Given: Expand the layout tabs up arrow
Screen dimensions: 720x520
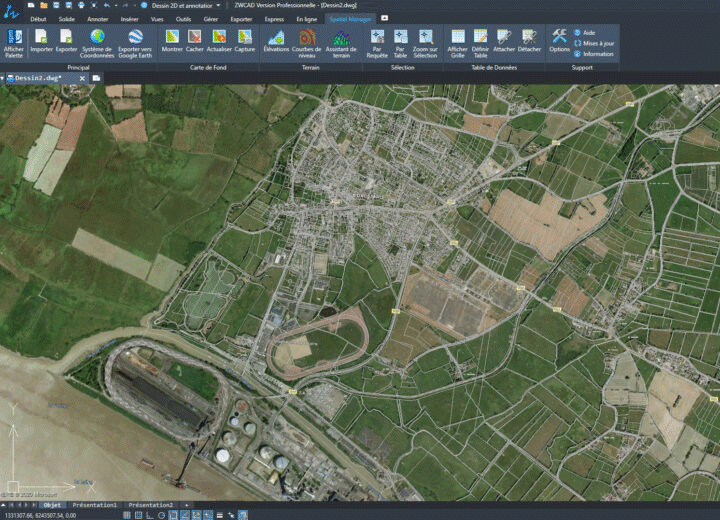Looking at the screenshot, I should click(3, 505).
